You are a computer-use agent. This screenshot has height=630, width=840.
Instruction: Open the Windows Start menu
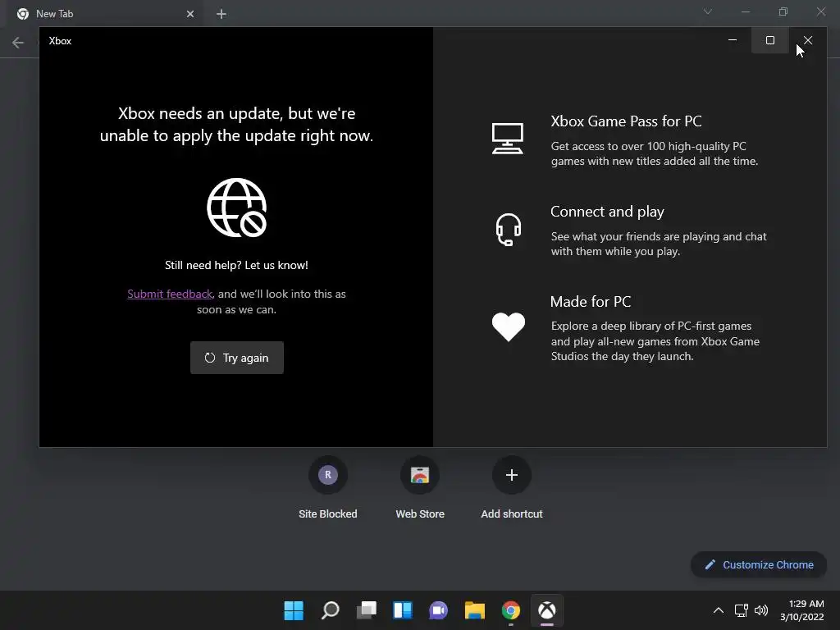[294, 610]
